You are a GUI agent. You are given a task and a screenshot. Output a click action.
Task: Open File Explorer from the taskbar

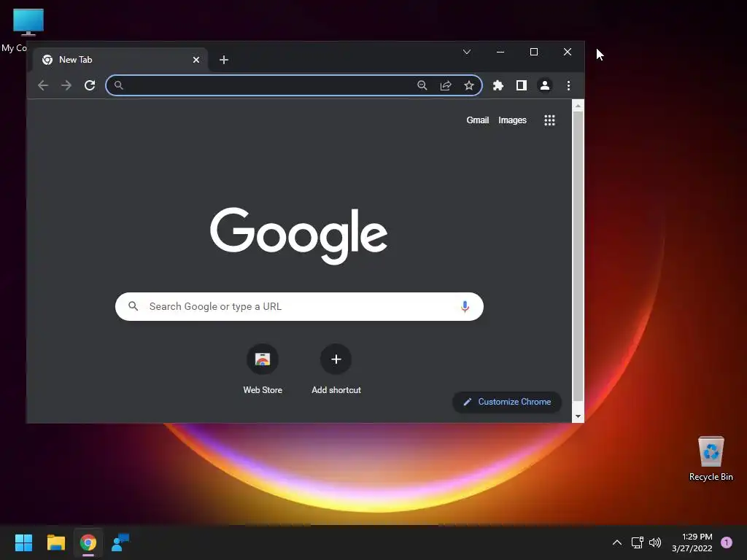click(55, 542)
